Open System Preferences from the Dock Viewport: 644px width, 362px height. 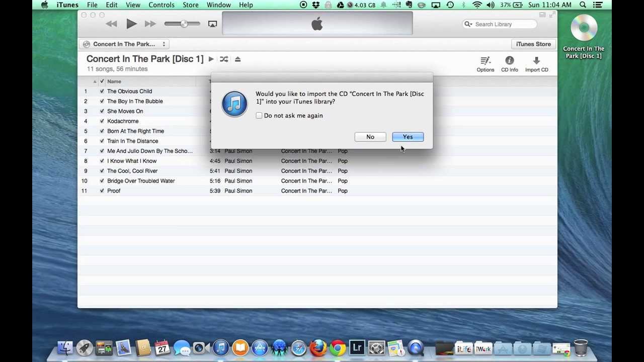[x=376, y=347]
